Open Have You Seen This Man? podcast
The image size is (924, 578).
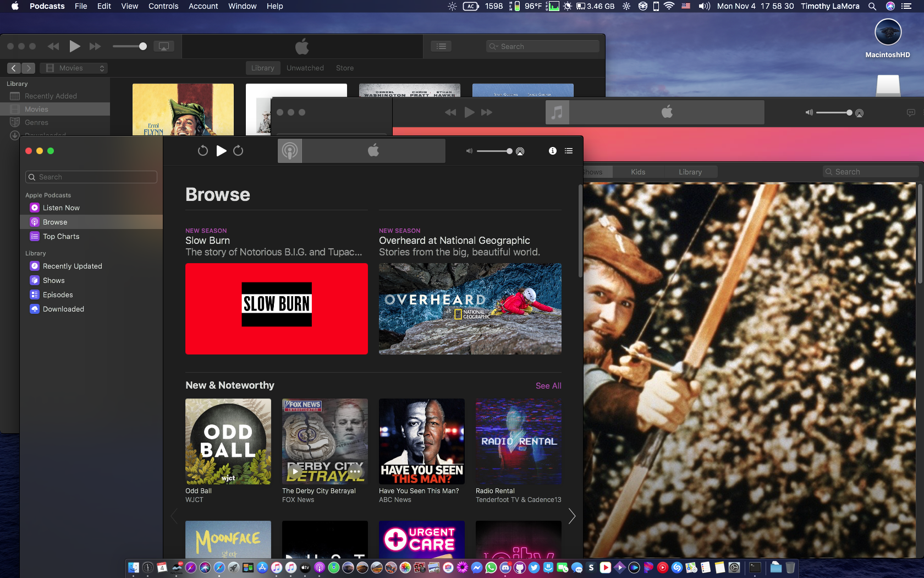tap(422, 441)
